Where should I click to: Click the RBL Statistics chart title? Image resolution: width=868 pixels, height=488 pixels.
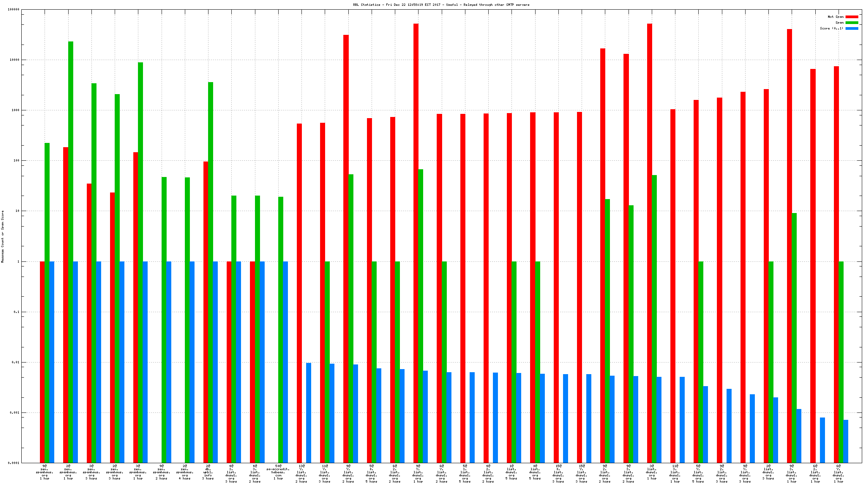[x=441, y=5]
